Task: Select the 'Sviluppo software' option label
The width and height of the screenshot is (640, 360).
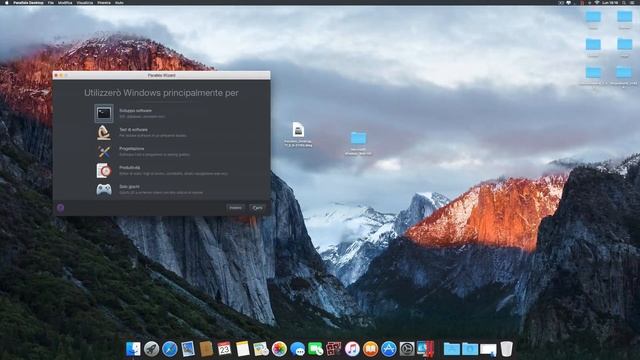Action: pos(136,111)
